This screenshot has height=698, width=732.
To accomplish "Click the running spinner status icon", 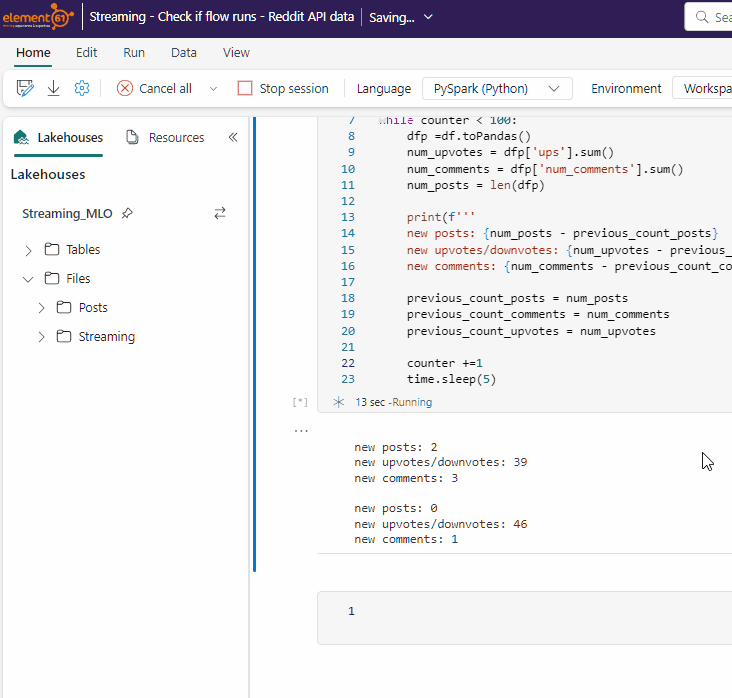I will click(x=338, y=402).
